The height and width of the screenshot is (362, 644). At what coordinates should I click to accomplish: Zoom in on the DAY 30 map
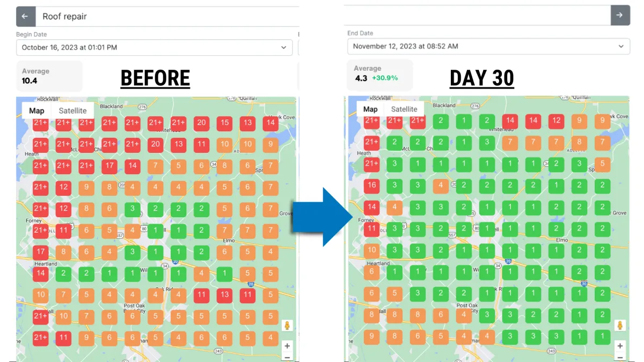coord(620,346)
